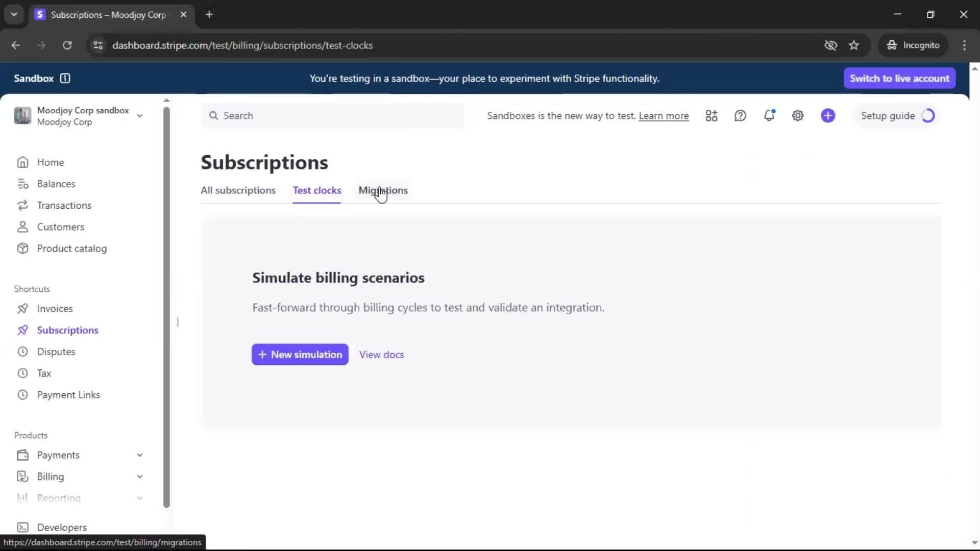Viewport: 980px width, 551px height.
Task: Open Developers in the sidebar
Action: [61, 527]
